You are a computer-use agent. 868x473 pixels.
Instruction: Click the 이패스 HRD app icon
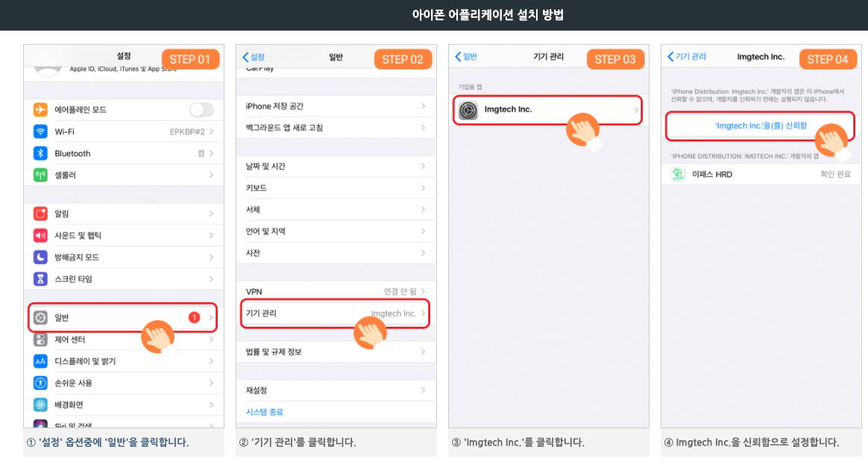click(x=678, y=175)
